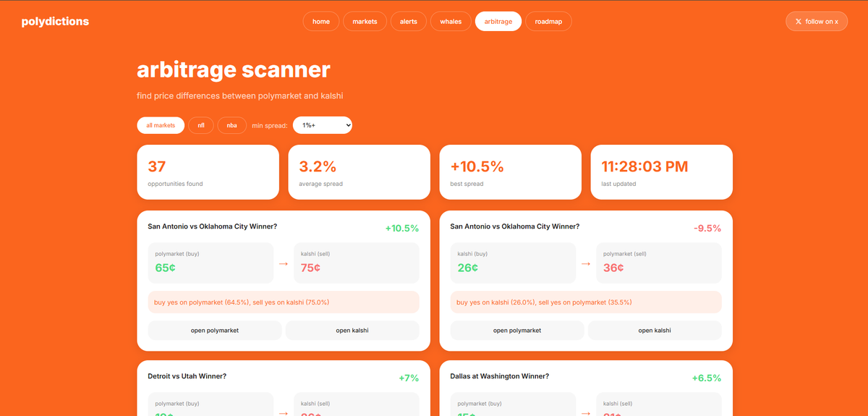Select the +6.5% spread label
Screen dimensions: 868x416
(707, 378)
